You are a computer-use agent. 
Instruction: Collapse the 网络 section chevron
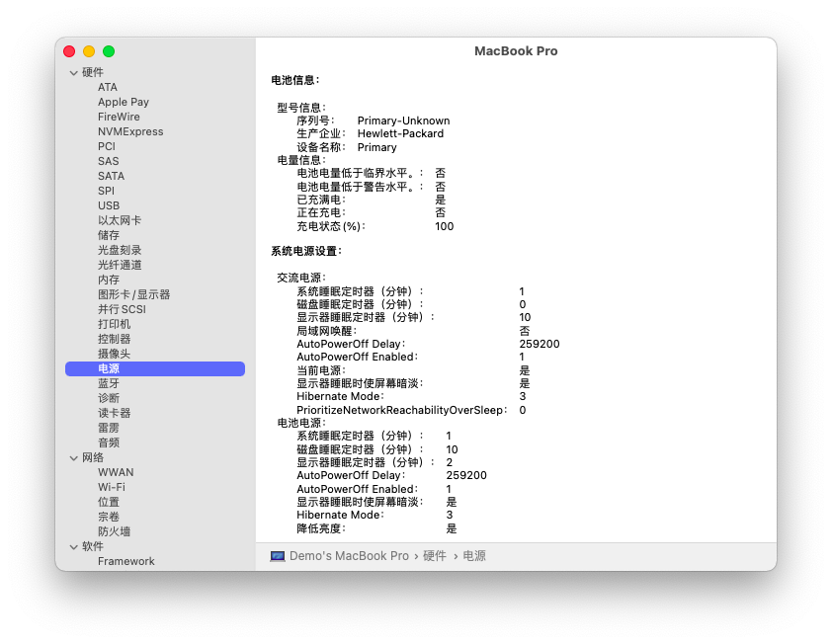tap(74, 457)
